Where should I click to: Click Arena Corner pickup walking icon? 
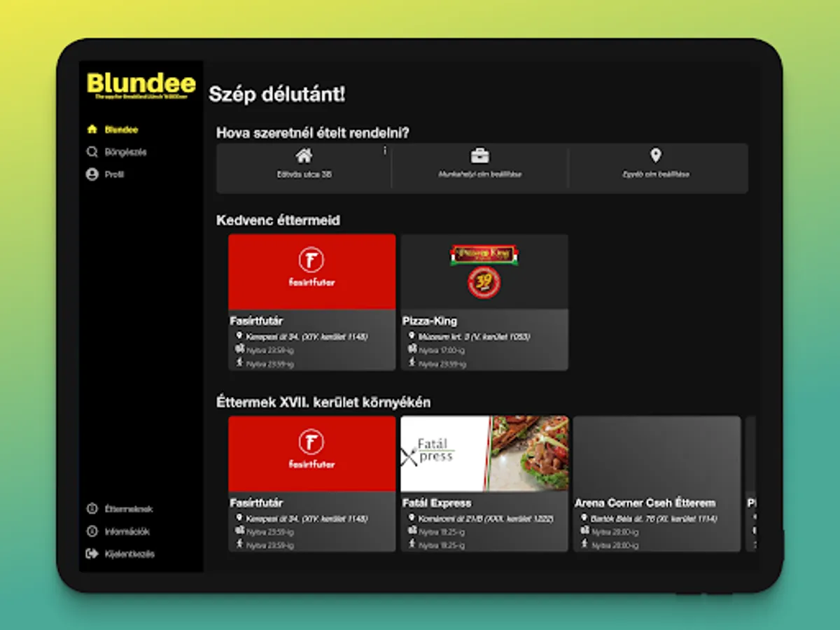[584, 545]
